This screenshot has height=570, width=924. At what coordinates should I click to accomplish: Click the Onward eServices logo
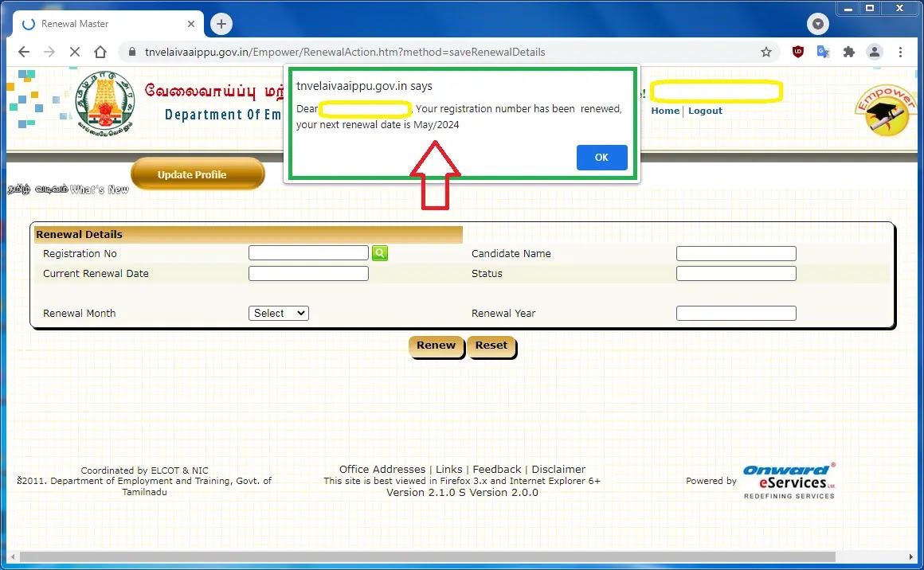click(x=789, y=481)
